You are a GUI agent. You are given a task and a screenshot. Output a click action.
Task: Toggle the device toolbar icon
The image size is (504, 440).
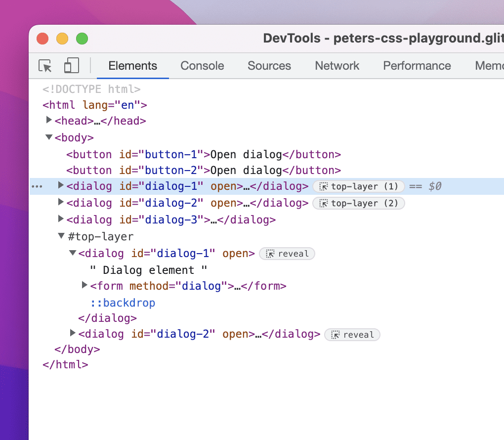tap(72, 66)
